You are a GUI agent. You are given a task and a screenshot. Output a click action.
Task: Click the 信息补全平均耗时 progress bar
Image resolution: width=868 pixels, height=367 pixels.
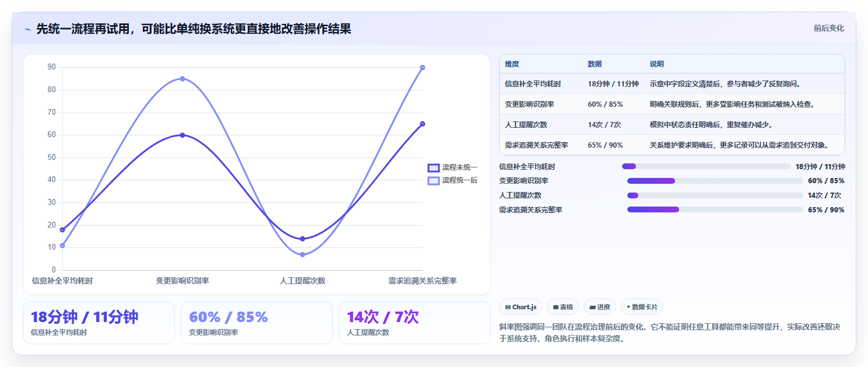pyautogui.click(x=706, y=166)
